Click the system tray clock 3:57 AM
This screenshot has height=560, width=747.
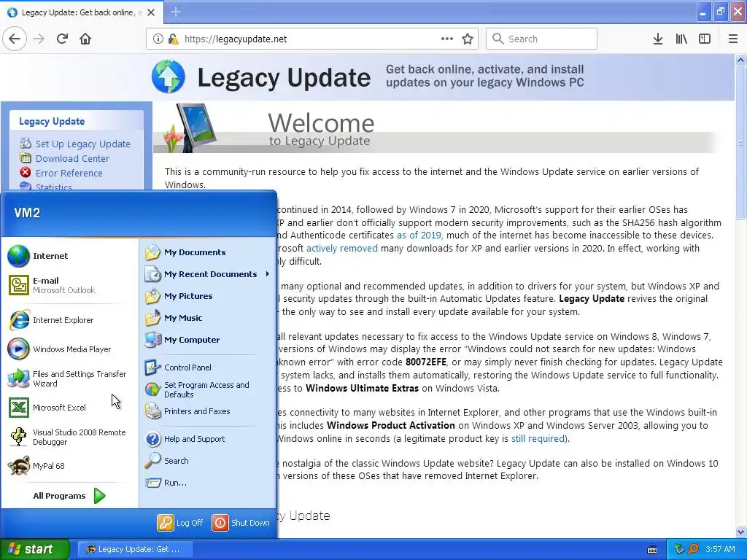(720, 549)
